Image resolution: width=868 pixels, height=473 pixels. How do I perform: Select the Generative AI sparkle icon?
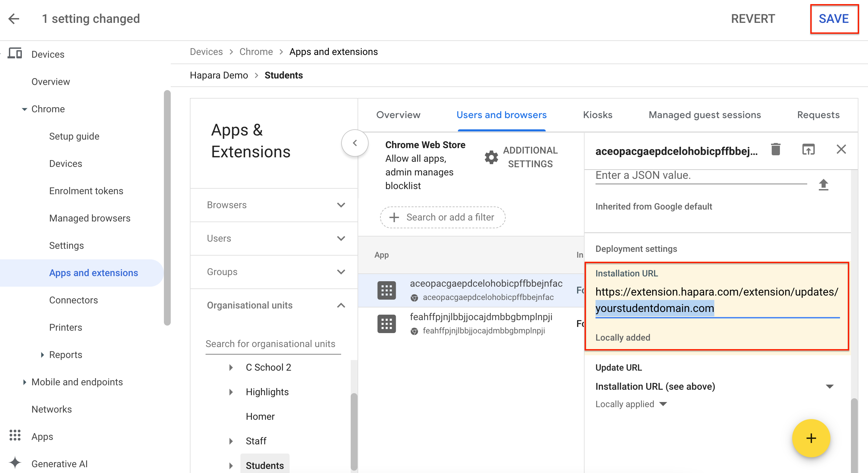coord(15,463)
